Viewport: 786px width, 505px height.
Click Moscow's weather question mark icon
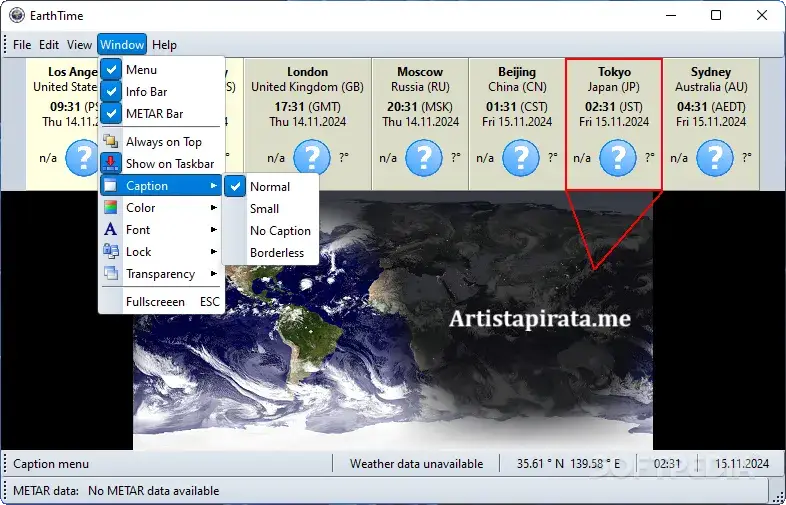(424, 158)
